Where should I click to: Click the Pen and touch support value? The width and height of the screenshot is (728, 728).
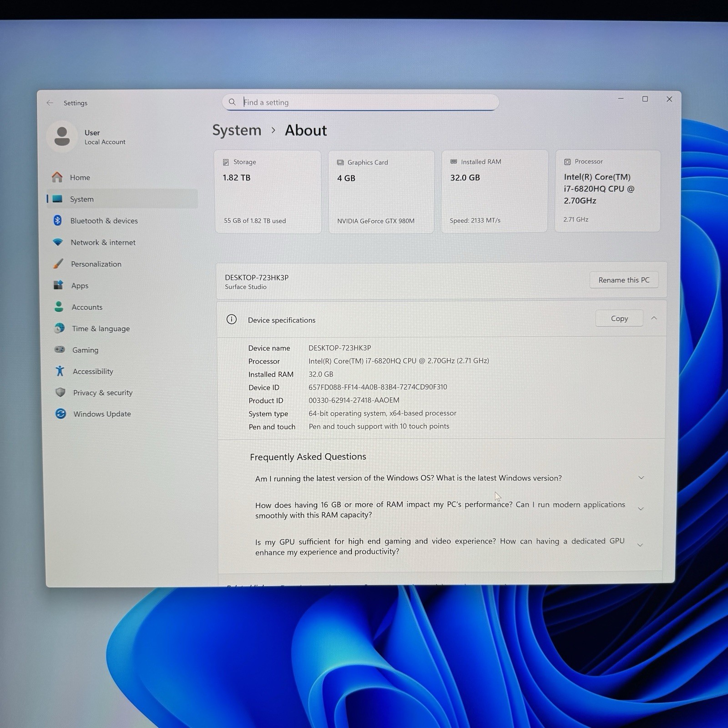click(379, 426)
